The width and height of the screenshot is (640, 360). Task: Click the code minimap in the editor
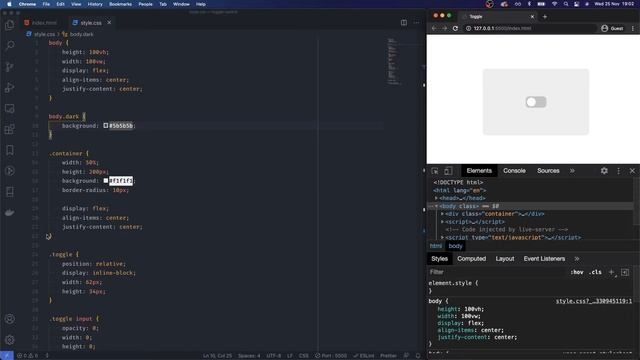pos(394,61)
